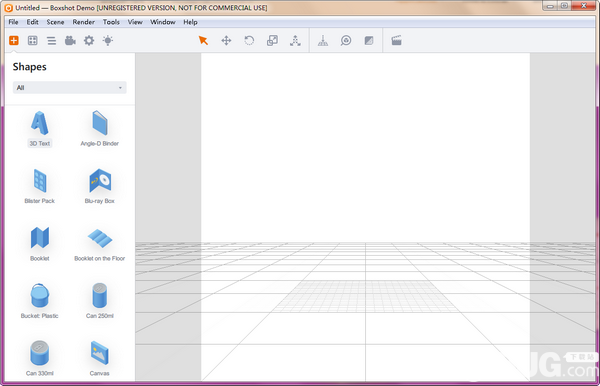Image resolution: width=600 pixels, height=386 pixels.
Task: Open the lighting panel icon
Action: point(108,40)
